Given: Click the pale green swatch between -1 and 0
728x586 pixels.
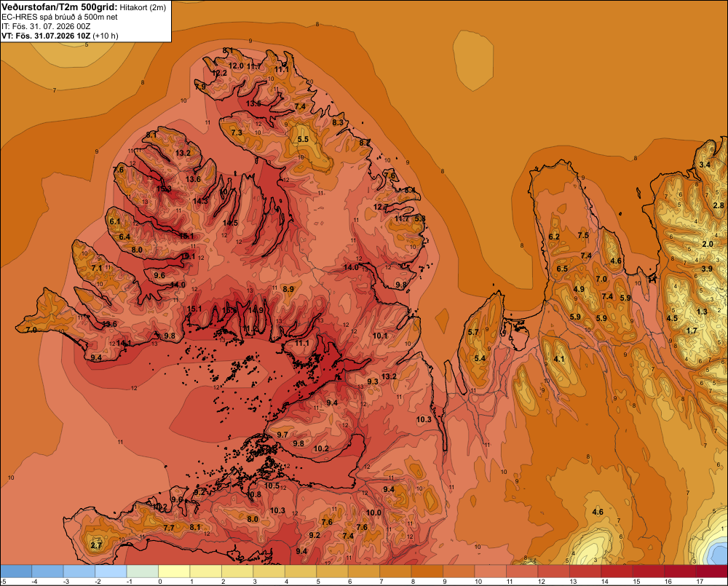Looking at the screenshot, I should coord(143,571).
